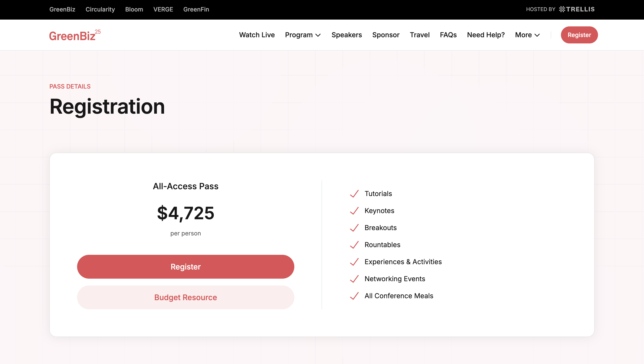644x364 pixels.
Task: Open the Speakers page
Action: click(347, 35)
